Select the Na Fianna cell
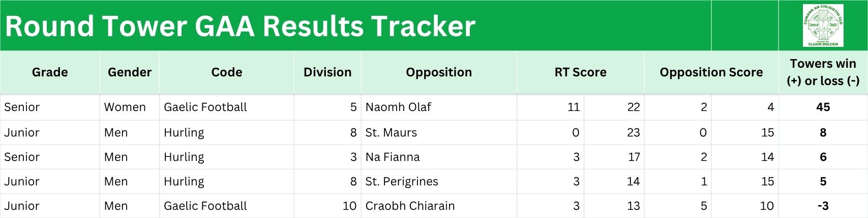 [x=439, y=157]
